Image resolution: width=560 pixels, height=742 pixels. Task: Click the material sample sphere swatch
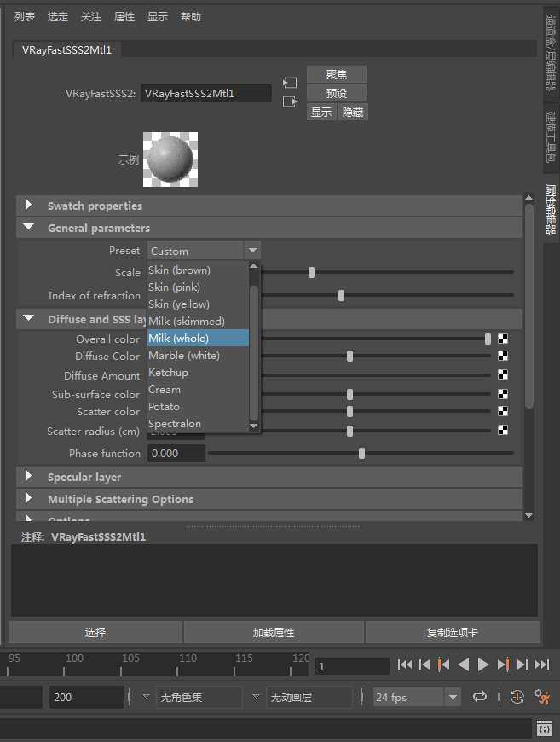click(170, 159)
